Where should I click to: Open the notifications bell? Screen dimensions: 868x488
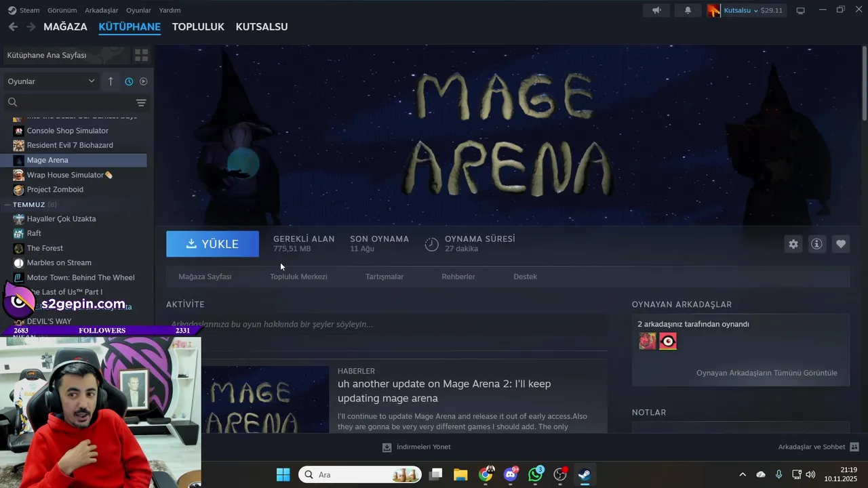[x=688, y=10]
